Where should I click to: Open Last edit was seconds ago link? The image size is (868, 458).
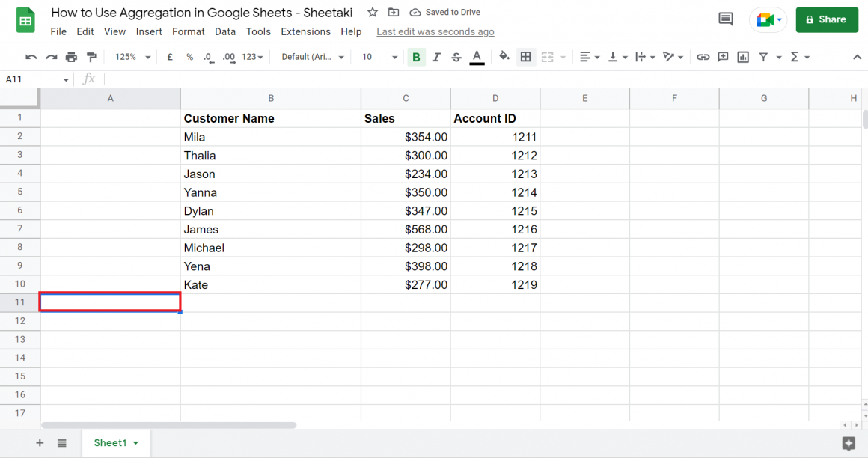435,31
